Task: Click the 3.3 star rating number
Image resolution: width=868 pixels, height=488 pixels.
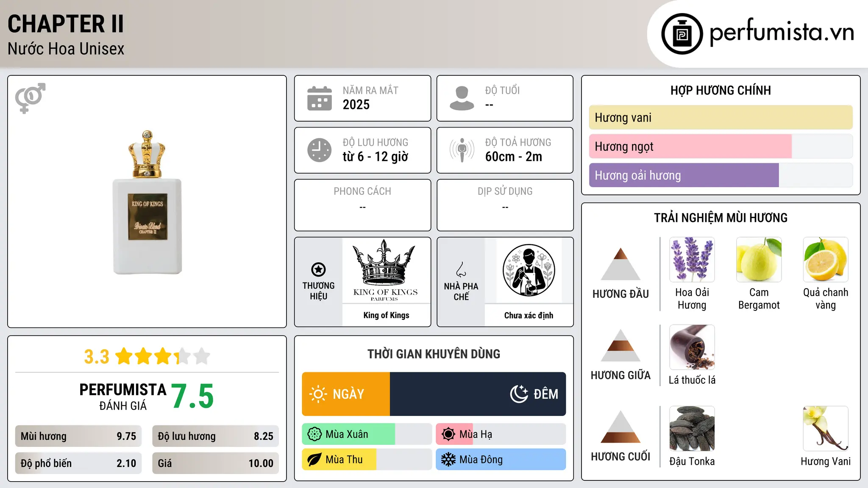Action: (x=97, y=357)
